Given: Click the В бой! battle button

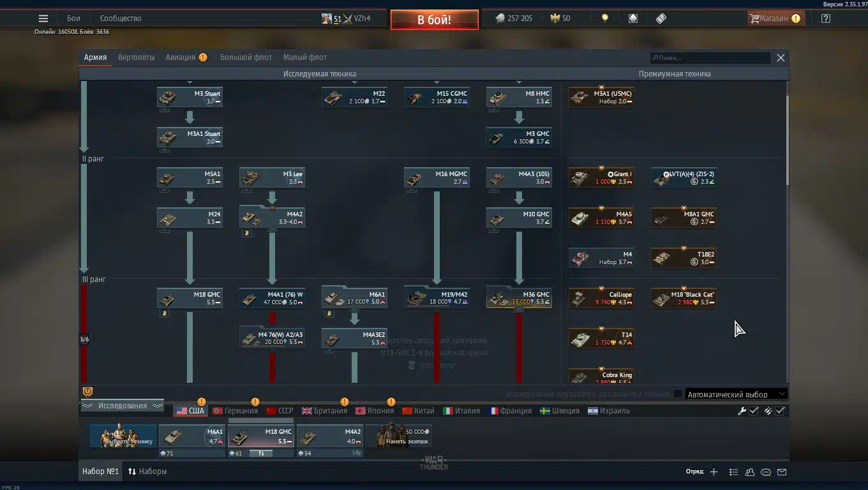Looking at the screenshot, I should (435, 20).
